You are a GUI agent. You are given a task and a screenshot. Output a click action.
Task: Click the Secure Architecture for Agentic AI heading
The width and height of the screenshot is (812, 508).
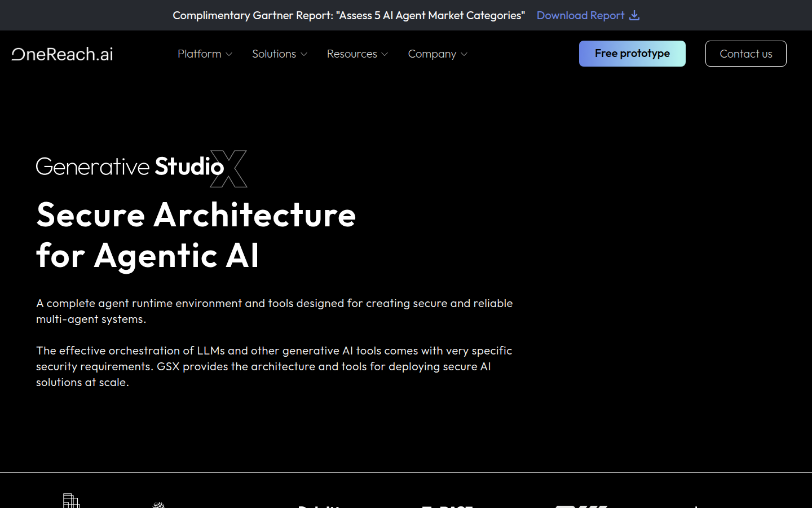[196, 235]
